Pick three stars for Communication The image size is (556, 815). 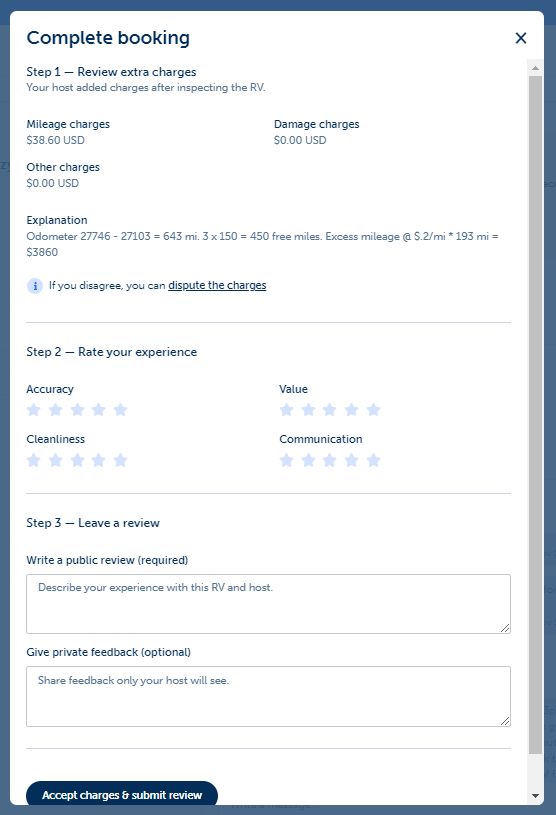point(330,460)
